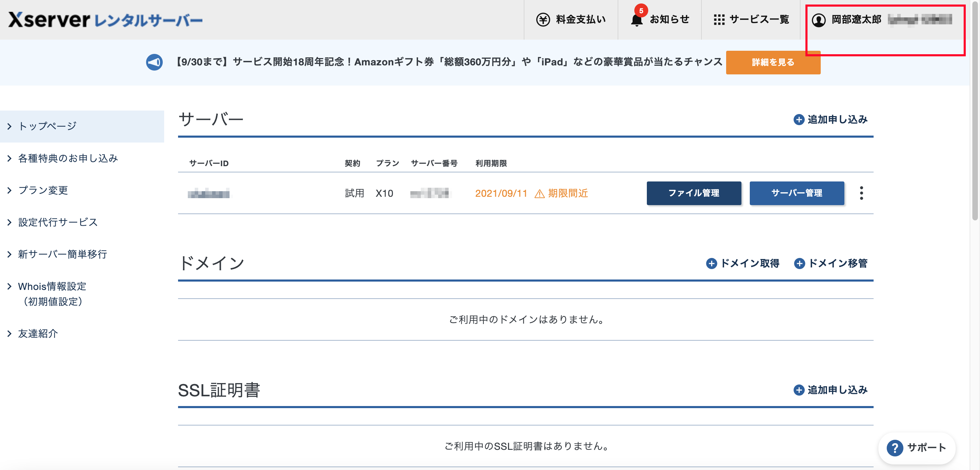
Task: Click the warning triangle 期限間近 icon
Action: pos(539,194)
